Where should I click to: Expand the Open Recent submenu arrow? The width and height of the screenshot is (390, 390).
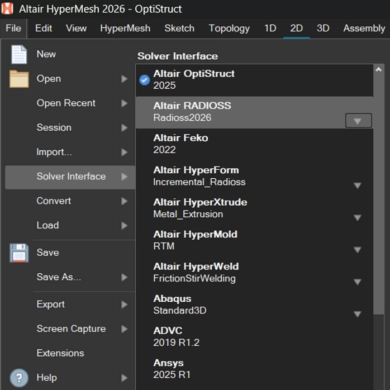click(124, 103)
